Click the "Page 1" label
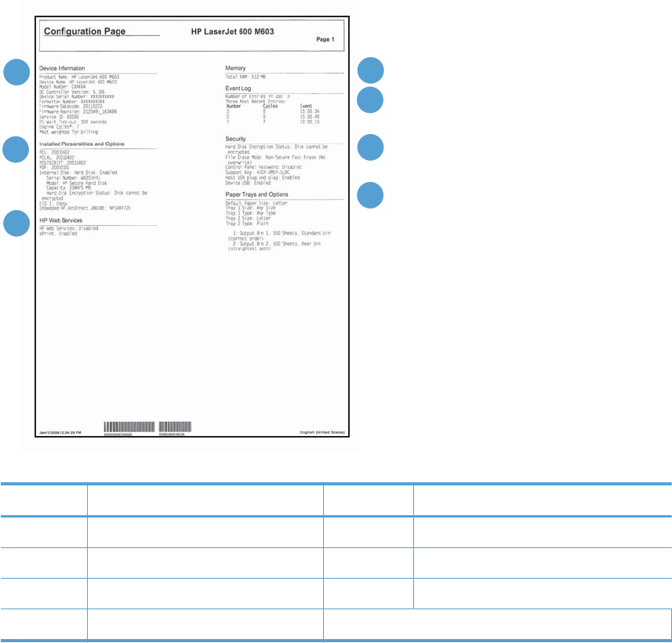This screenshot has width=672, height=643. 325,39
